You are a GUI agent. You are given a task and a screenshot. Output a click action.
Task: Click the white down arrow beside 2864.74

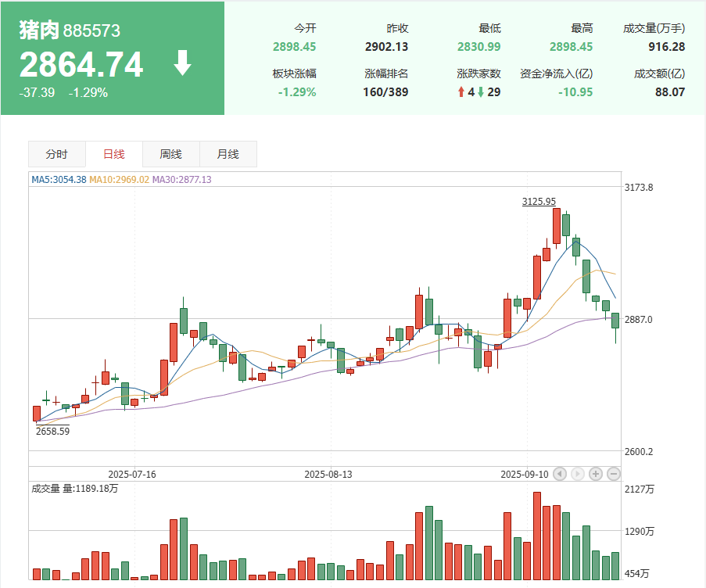182,63
